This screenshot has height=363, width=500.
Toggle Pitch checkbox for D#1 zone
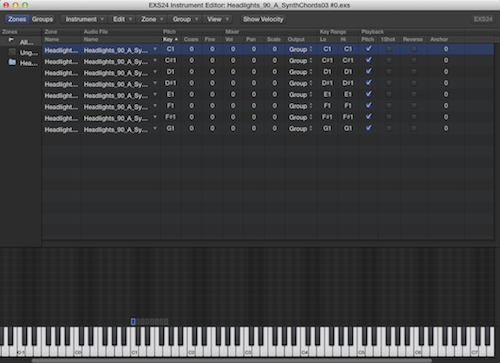(368, 83)
